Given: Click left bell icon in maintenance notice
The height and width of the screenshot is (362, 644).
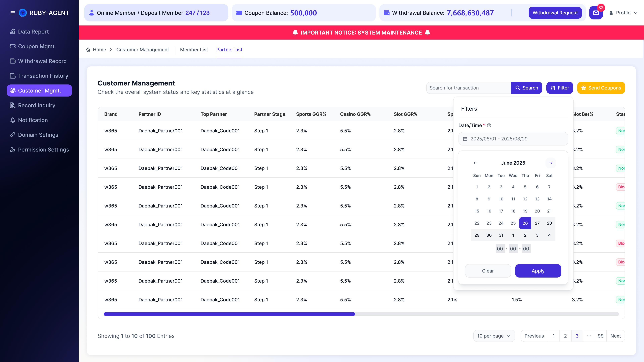Looking at the screenshot, I should point(295,33).
